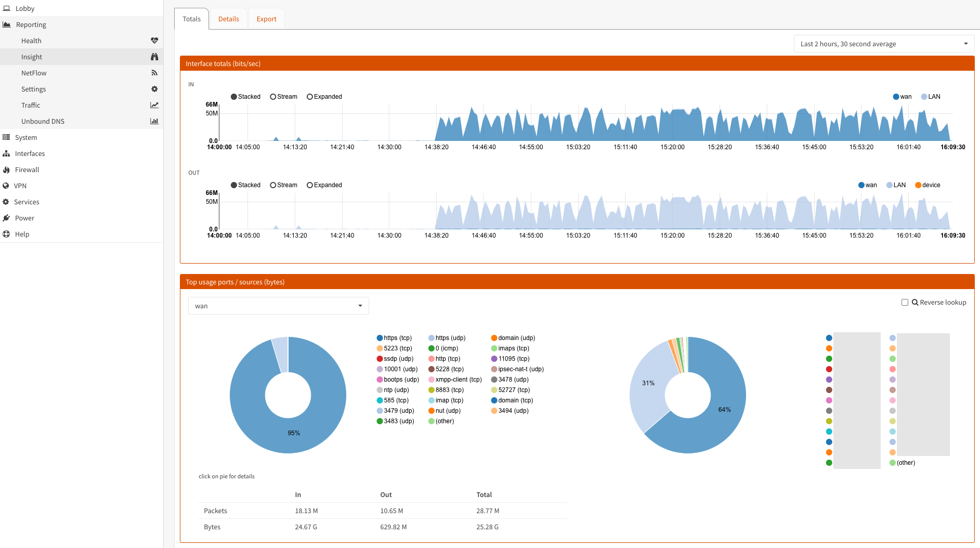The width and height of the screenshot is (980, 548).
Task: Open the wan interface dropdown
Action: (278, 306)
